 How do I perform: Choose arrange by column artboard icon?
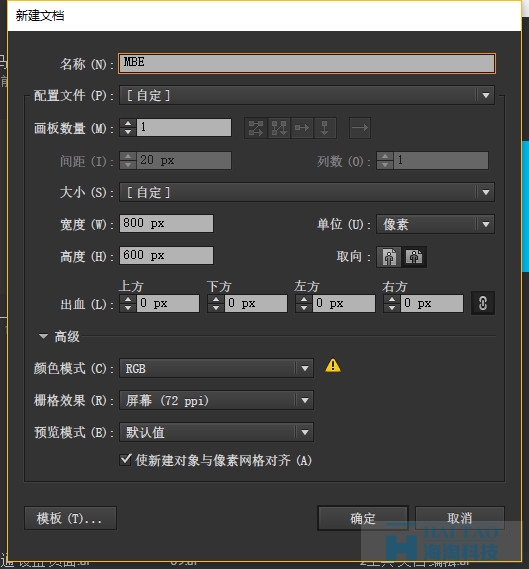point(325,128)
